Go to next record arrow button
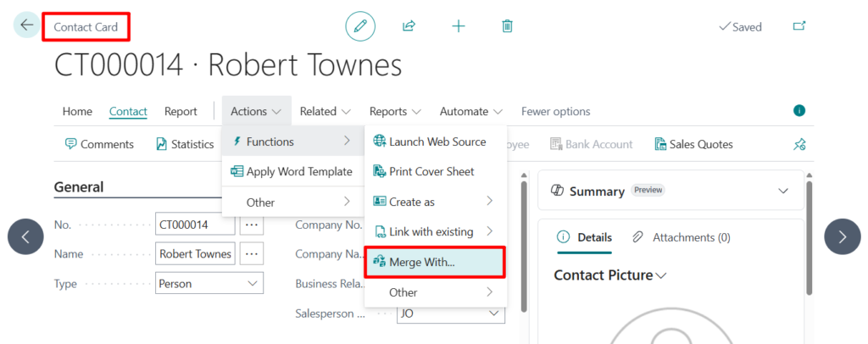Image resolution: width=868 pixels, height=344 pixels. 842,236
